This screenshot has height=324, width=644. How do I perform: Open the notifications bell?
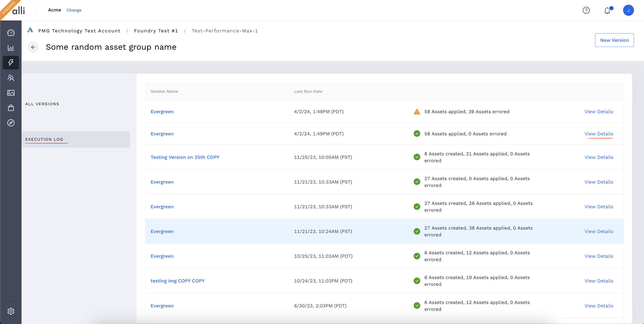(x=608, y=10)
